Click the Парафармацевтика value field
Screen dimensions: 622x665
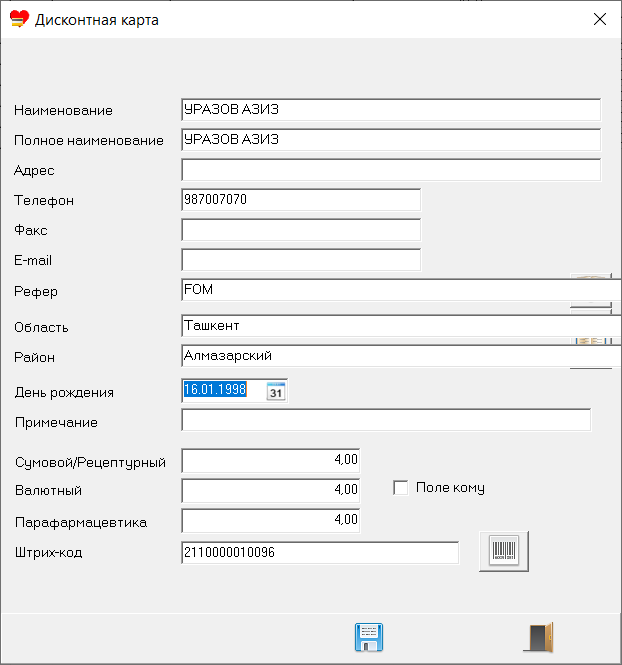pos(271,520)
